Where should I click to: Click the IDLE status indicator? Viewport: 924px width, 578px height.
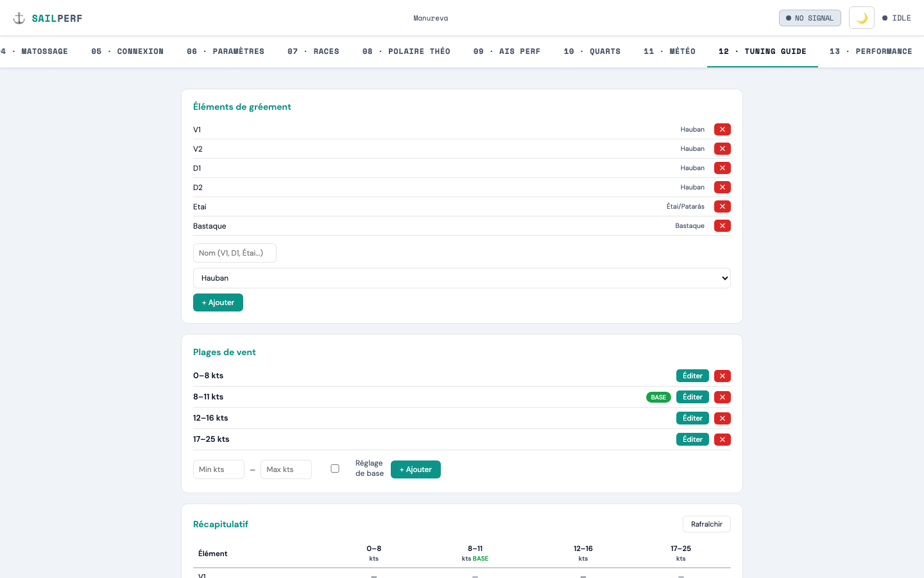point(896,18)
